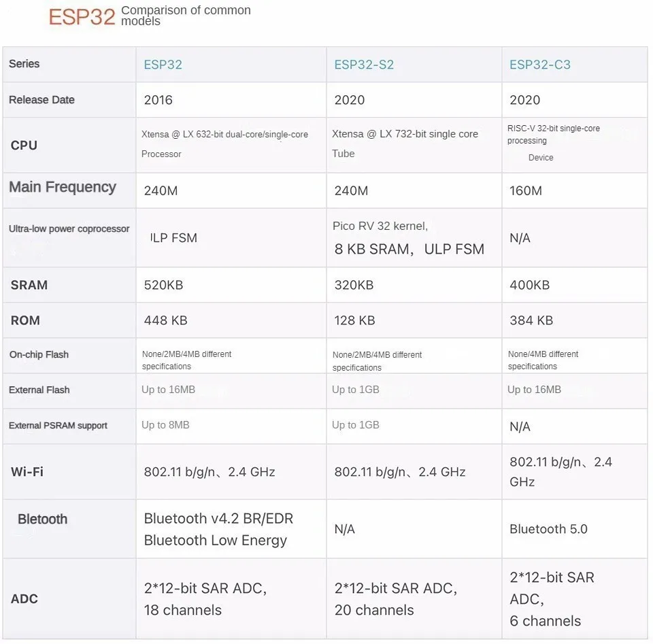The height and width of the screenshot is (644, 653).
Task: Click the Release Date row label
Action: 41,100
